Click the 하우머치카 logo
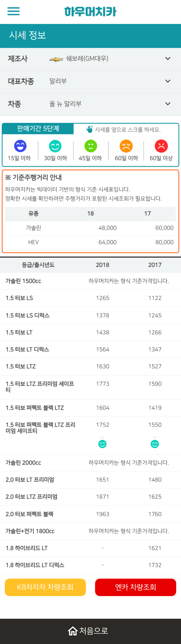This screenshot has width=181, height=644. coord(90,11)
